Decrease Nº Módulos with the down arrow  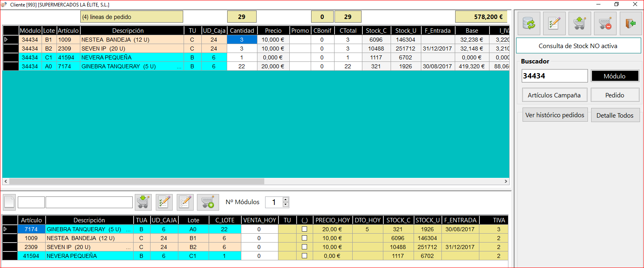(286, 205)
